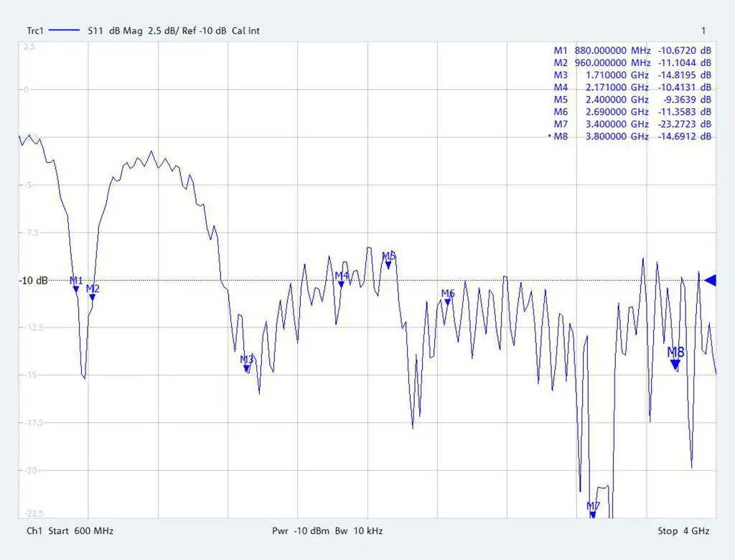
Task: Click the M7 3.4 GHz row in marker table
Action: coord(632,124)
